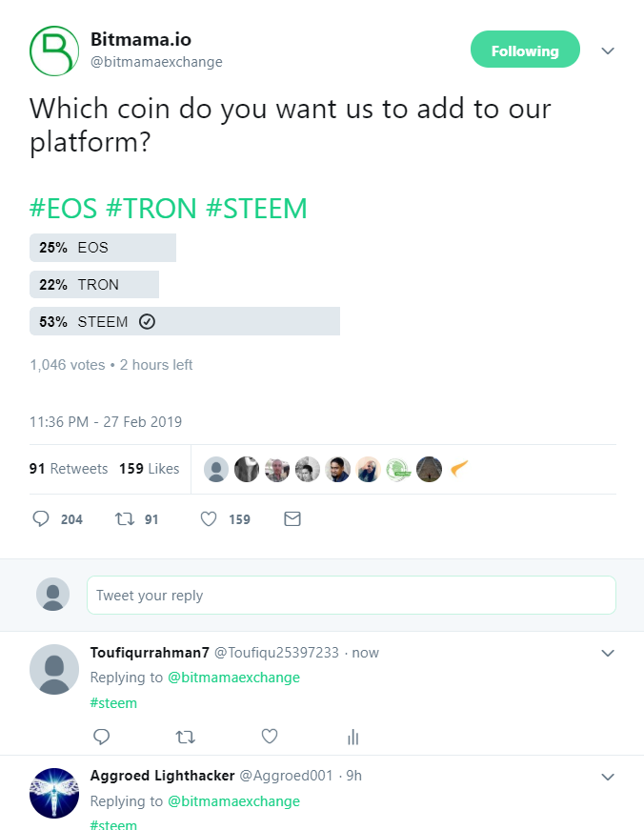The width and height of the screenshot is (644, 830).
Task: Retweet the Bitmama.io poll tweet
Action: pyautogui.click(x=123, y=519)
